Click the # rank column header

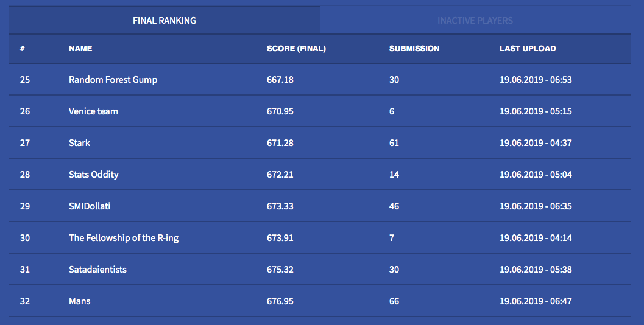coord(23,49)
